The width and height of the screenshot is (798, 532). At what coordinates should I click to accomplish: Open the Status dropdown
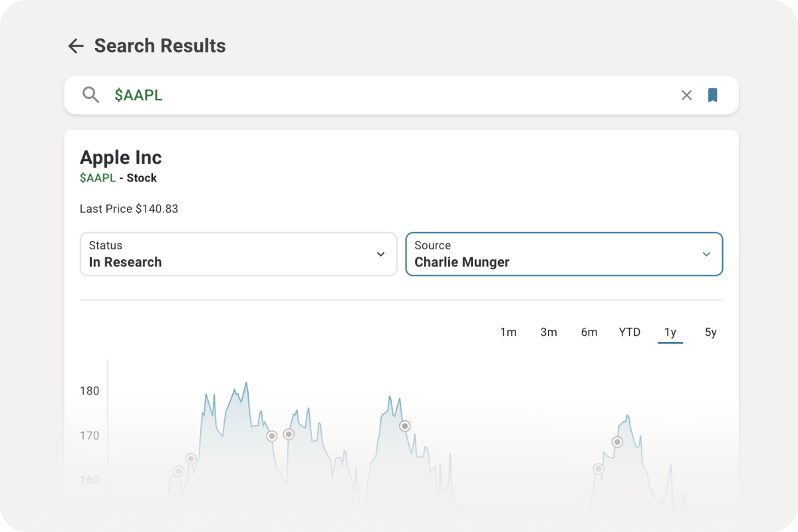(x=238, y=254)
